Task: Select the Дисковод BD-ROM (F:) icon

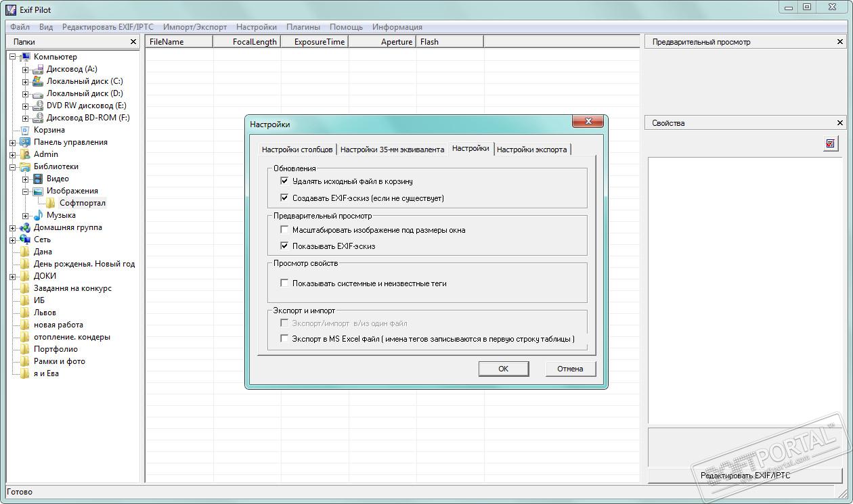Action: 38,118
